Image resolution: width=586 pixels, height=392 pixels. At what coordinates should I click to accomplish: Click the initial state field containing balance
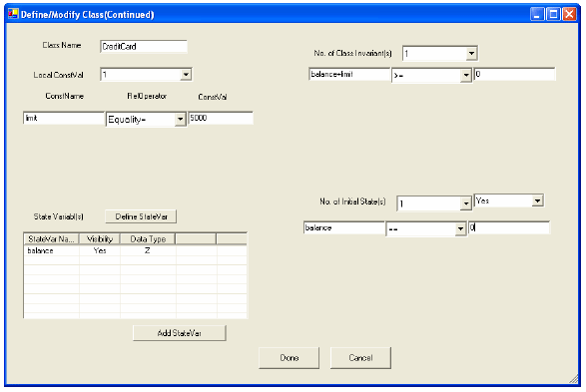point(343,228)
